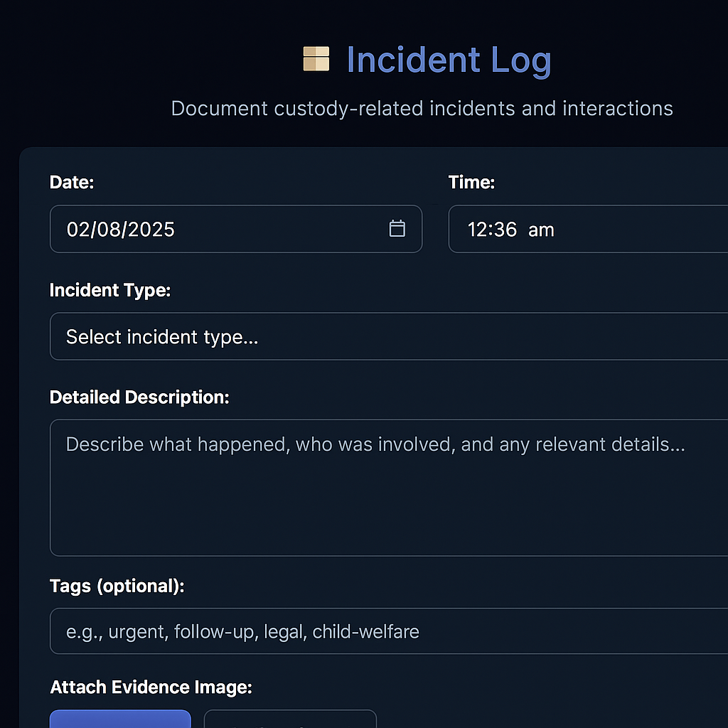Click the Date label
Image resolution: width=728 pixels, height=728 pixels.
click(72, 182)
